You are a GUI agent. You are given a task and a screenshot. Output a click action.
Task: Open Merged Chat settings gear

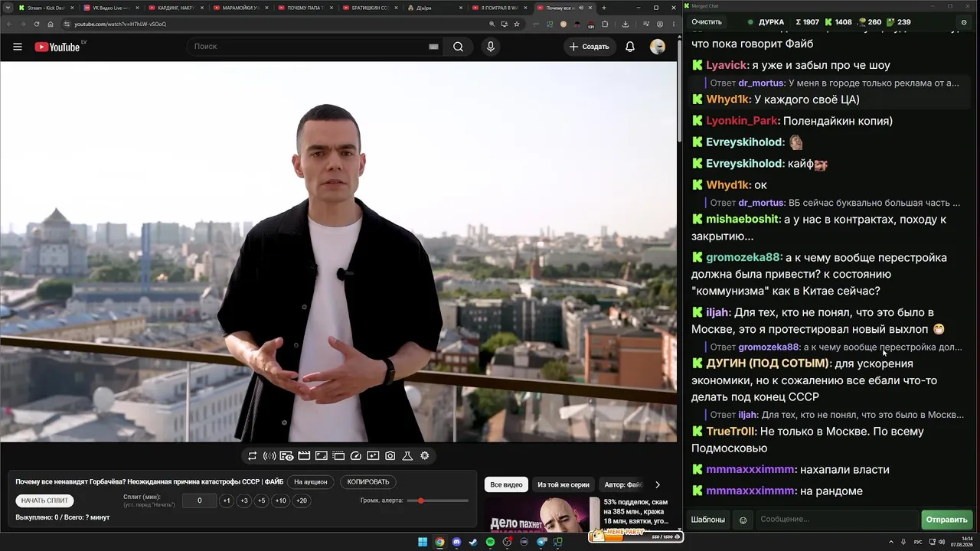pyautogui.click(x=964, y=22)
